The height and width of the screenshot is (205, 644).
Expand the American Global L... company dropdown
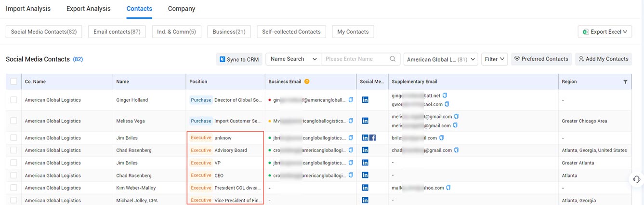pyautogui.click(x=440, y=59)
